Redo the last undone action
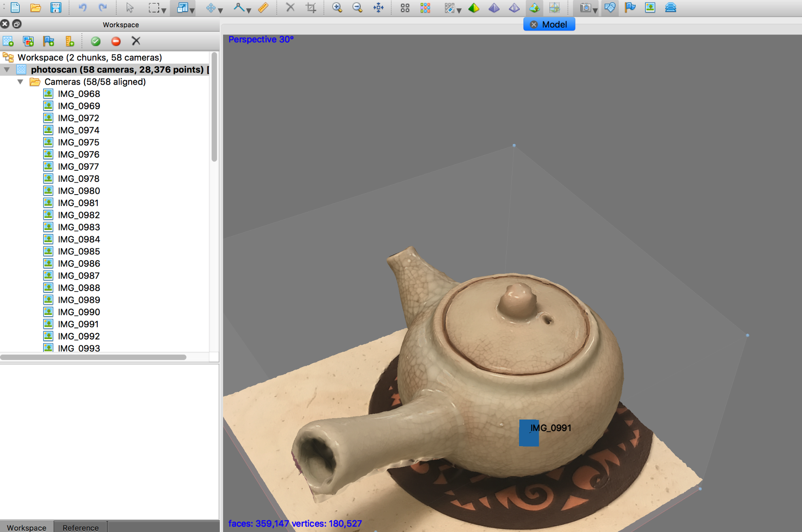 tap(103, 7)
